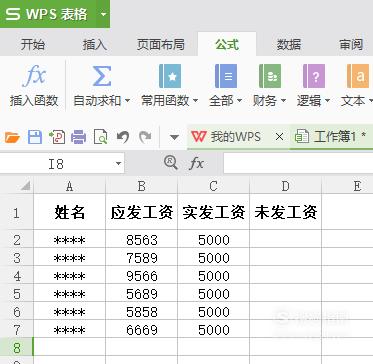Select the **** name cell in row 2

click(69, 239)
